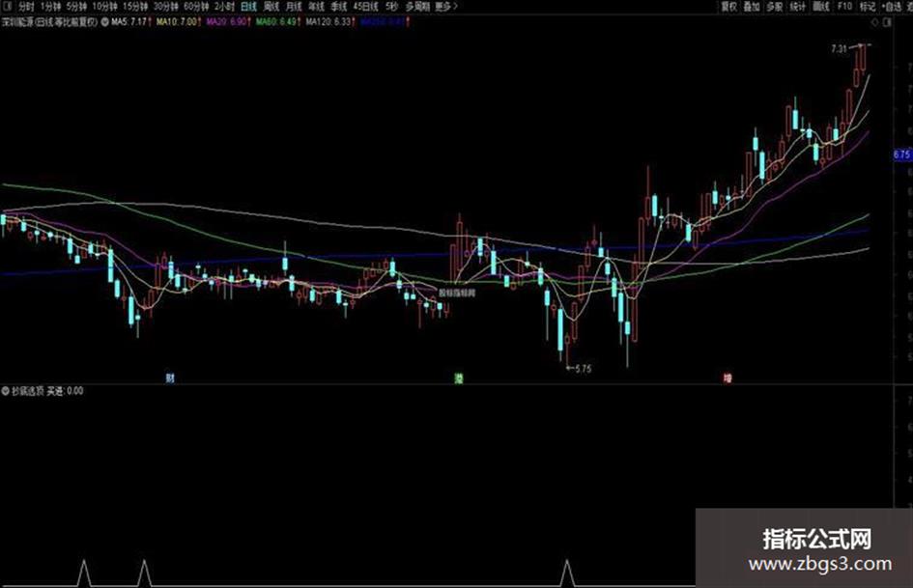
Task: Toggle the MA indicator circle icon beside MA5
Action: pos(104,22)
